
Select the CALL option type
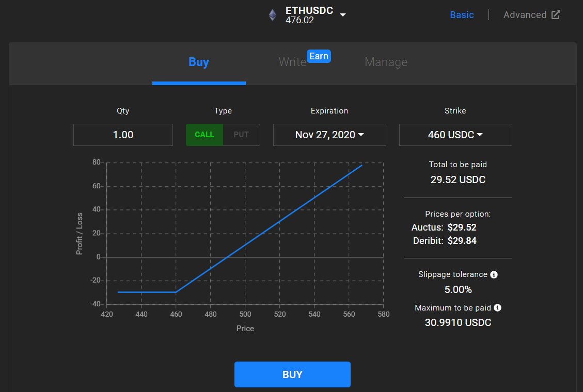[x=204, y=135]
